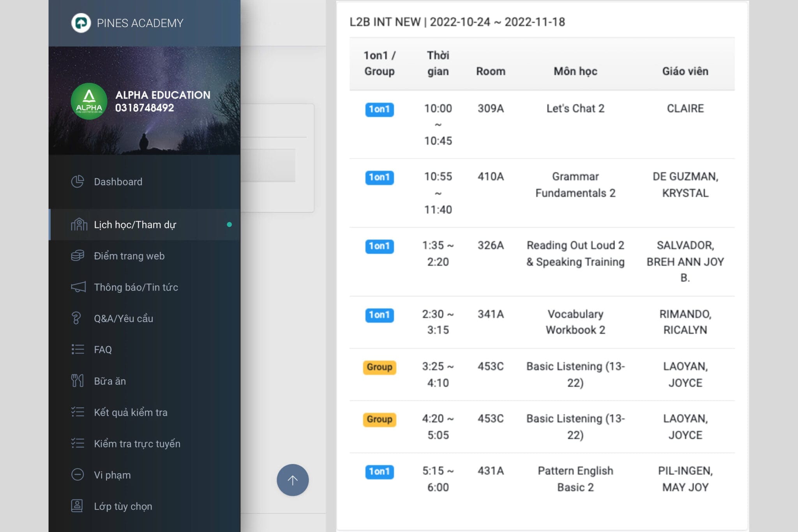This screenshot has width=798, height=532.
Task: Click the 1on1 badge for Let's Chat 2
Action: coord(380,109)
